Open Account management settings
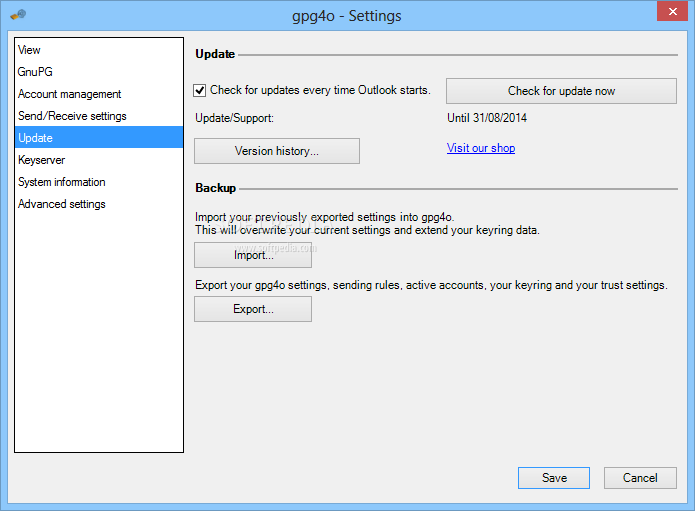The height and width of the screenshot is (511, 695). [x=99, y=94]
